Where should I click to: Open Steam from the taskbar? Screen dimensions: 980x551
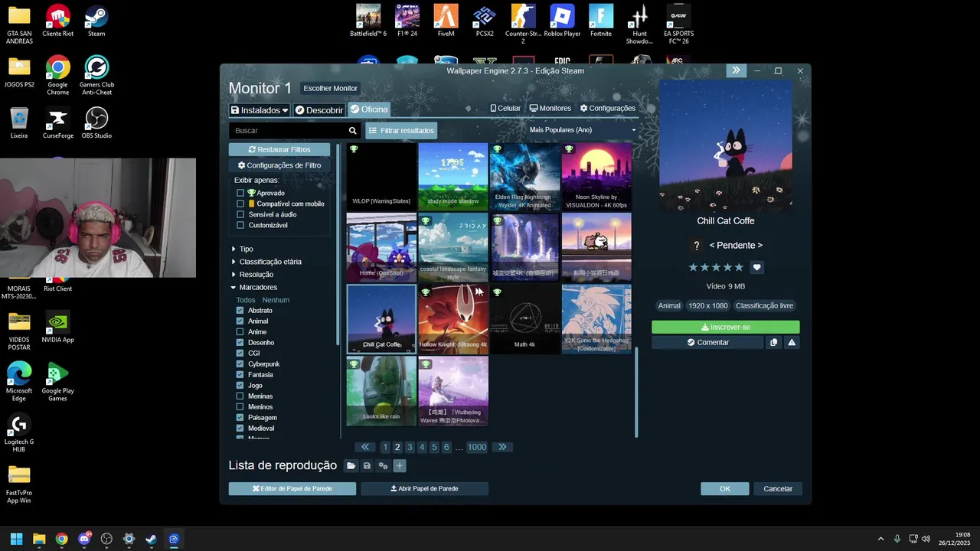click(152, 539)
